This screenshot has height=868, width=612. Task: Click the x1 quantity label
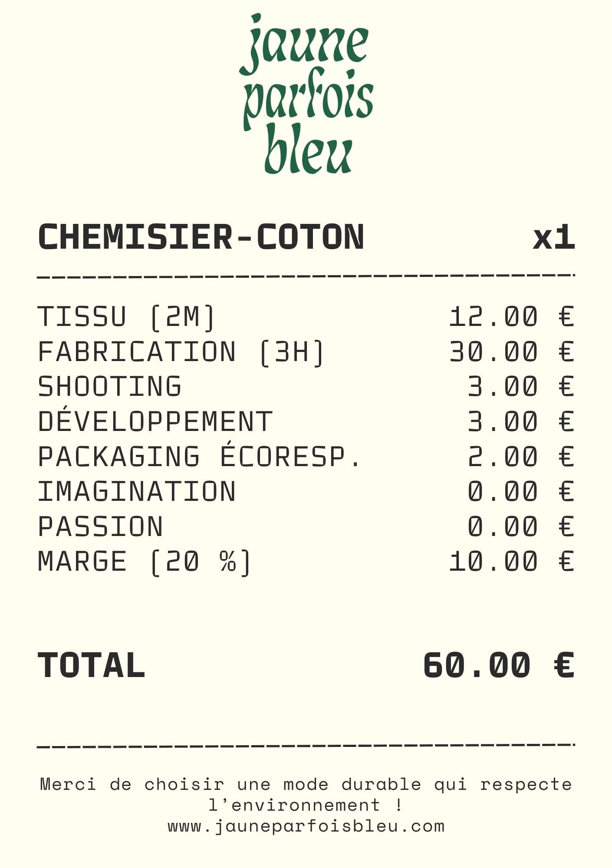[554, 238]
